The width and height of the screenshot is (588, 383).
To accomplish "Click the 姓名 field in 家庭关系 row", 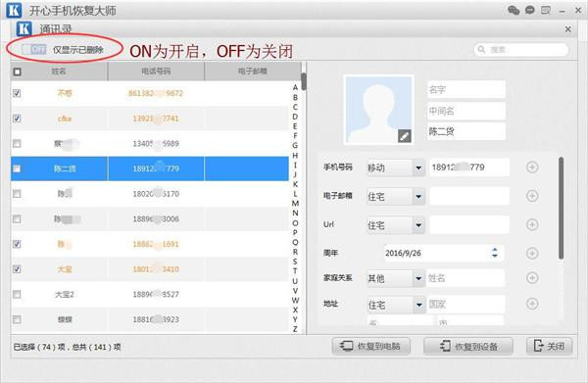I will coord(465,278).
